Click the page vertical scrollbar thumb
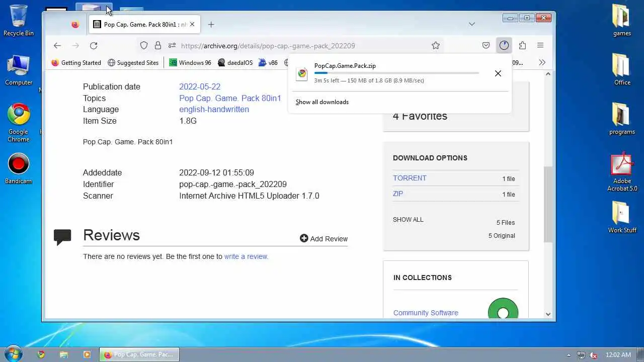Screen dimensions: 644x362 [548, 204]
